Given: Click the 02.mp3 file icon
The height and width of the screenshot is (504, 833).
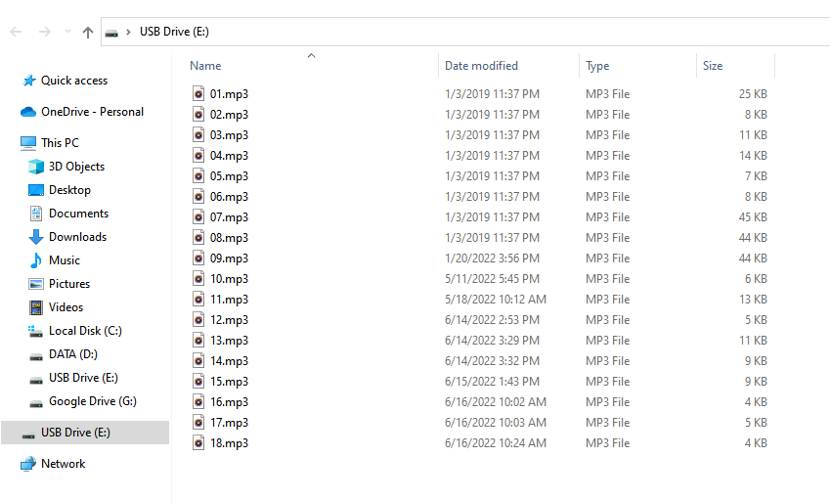Looking at the screenshot, I should [x=198, y=115].
